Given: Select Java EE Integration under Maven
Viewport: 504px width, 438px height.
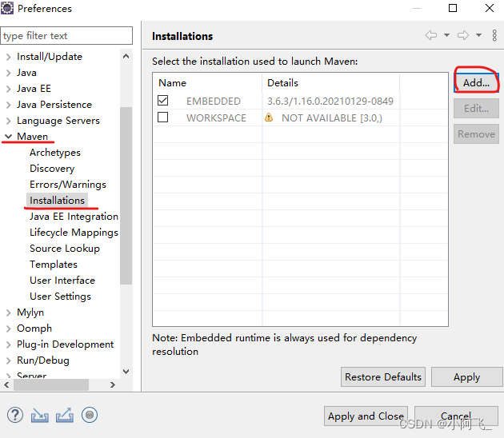Looking at the screenshot, I should [74, 217].
